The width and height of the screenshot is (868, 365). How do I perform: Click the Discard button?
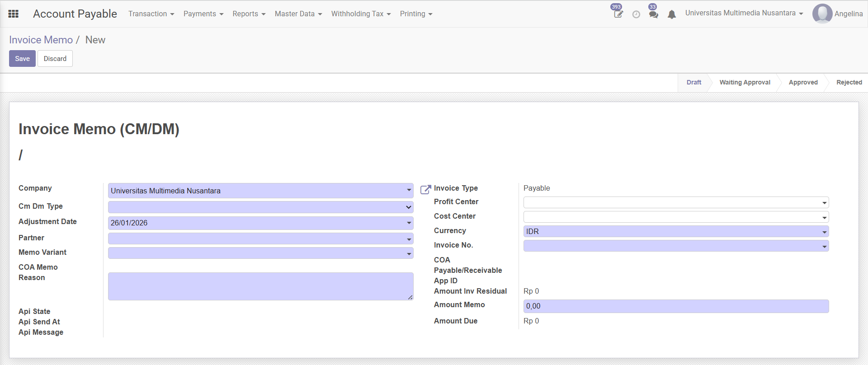55,59
